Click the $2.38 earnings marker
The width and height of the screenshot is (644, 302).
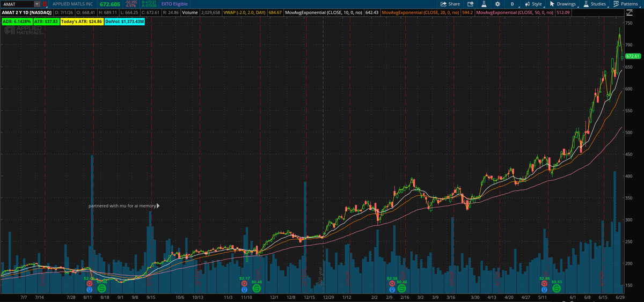[392, 278]
